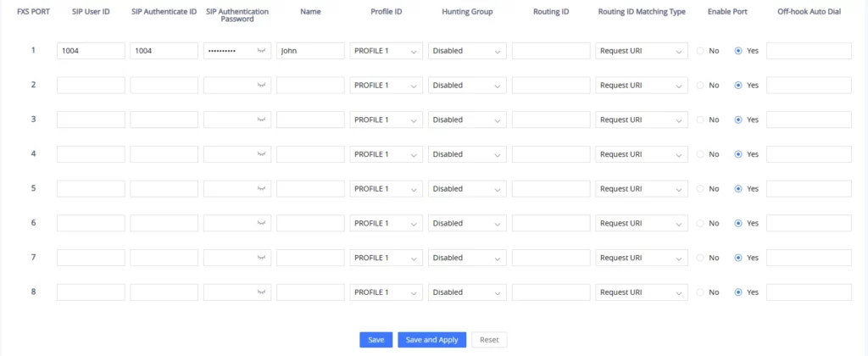Focus Name field for port 3
The height and width of the screenshot is (356, 868).
pyautogui.click(x=310, y=120)
